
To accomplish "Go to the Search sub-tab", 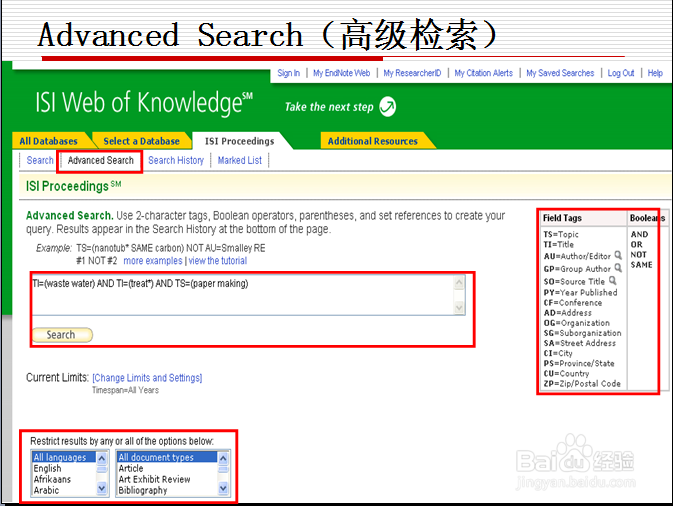I will [x=40, y=160].
